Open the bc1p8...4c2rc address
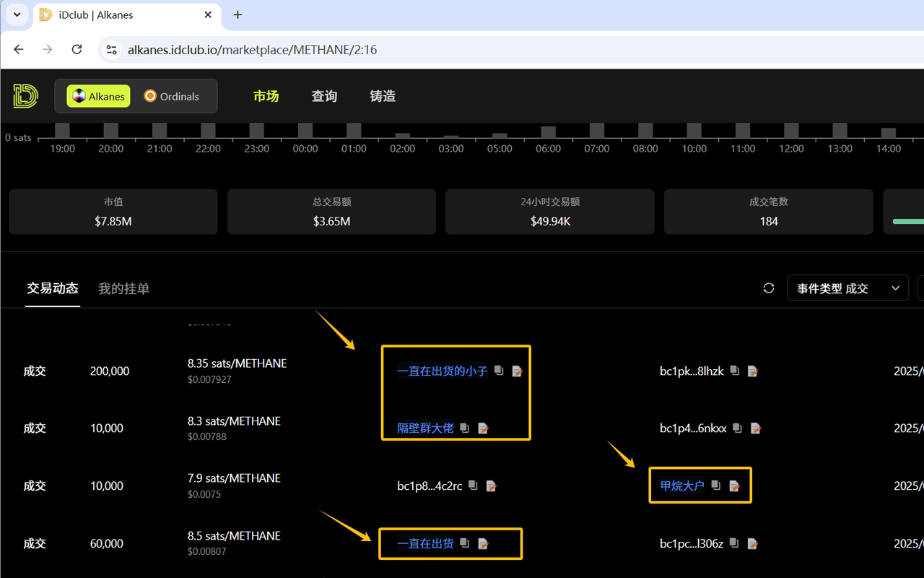Screen dimensions: 924x578 [x=430, y=486]
